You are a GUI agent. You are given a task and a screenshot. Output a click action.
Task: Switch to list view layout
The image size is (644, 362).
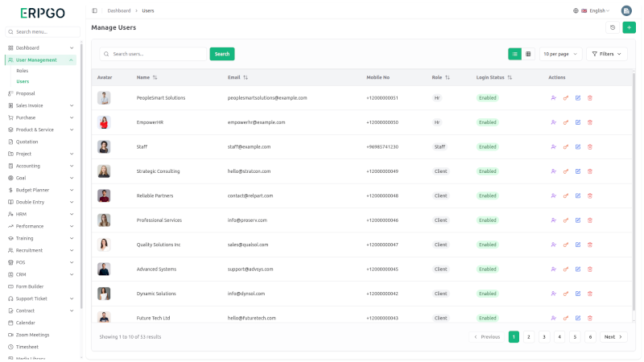(x=514, y=54)
